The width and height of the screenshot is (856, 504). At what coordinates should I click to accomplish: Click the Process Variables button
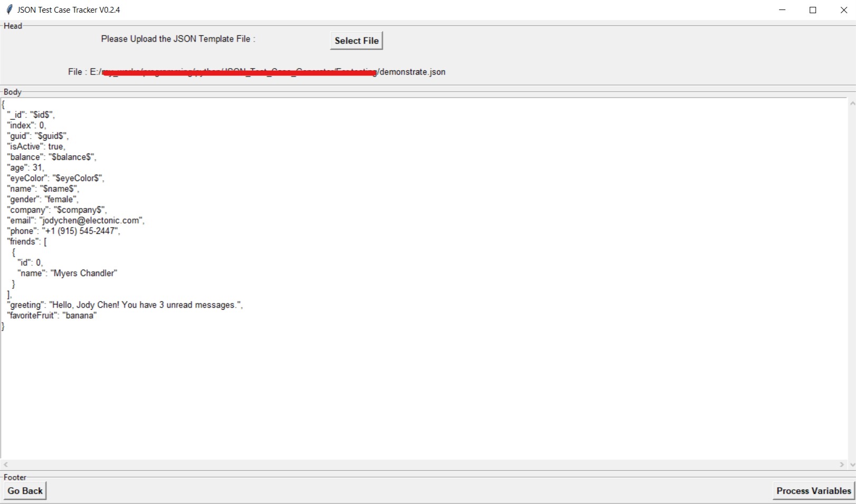(813, 490)
